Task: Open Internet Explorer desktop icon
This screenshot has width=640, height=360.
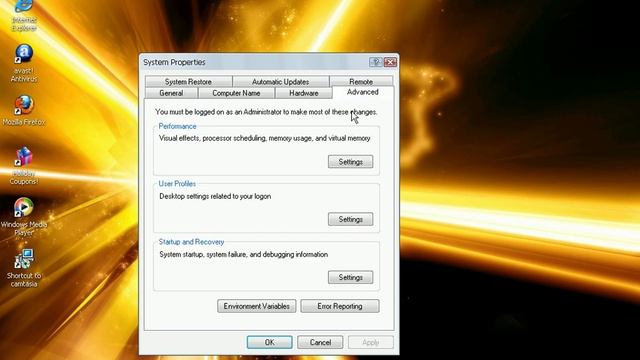Action: 24,16
